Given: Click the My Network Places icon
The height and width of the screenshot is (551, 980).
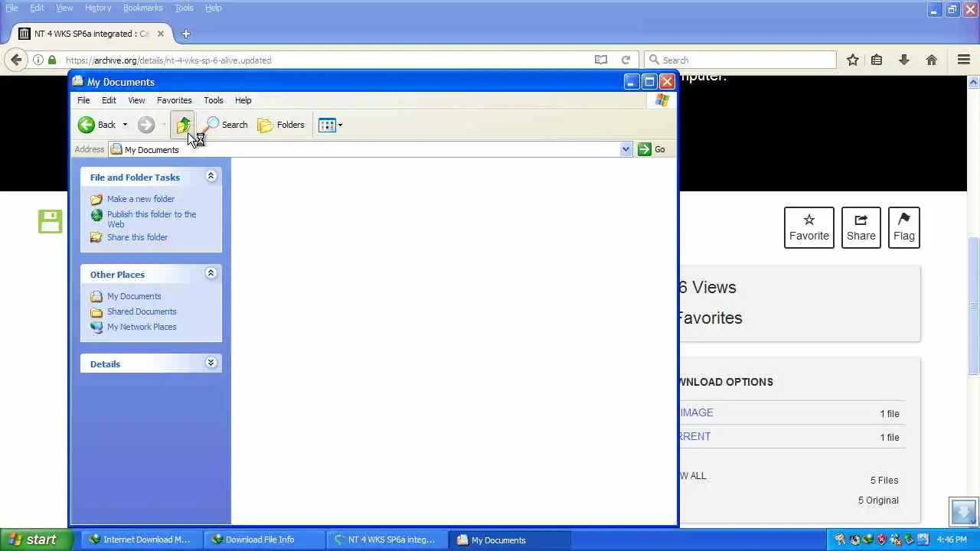Looking at the screenshot, I should click(x=96, y=327).
